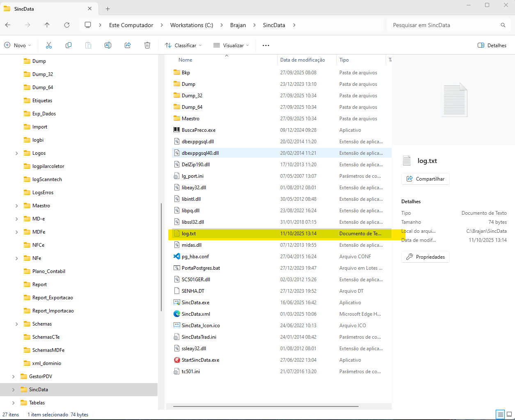This screenshot has width=515, height=420.
Task: Open the three-dot more options menu
Action: pos(266,45)
